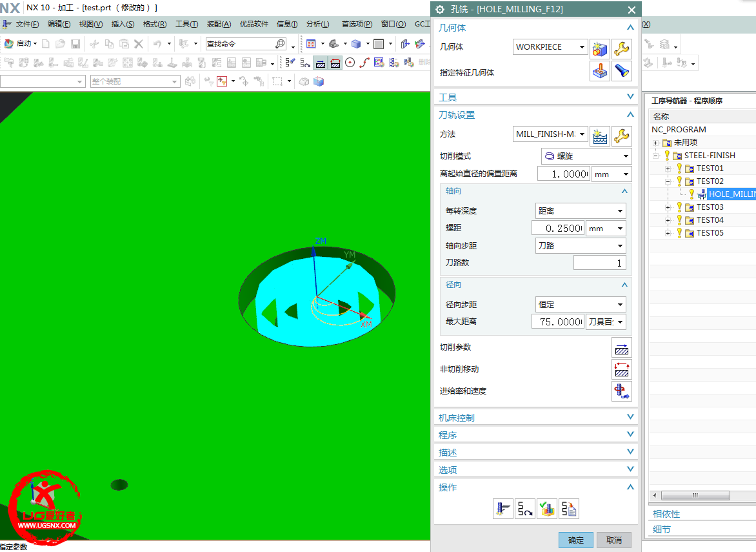Click the undo arrow icon in toolbar
Image resolution: width=756 pixels, height=552 pixels.
click(x=157, y=44)
